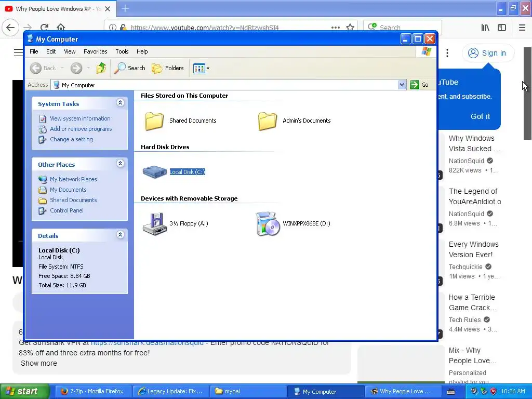Click the Up folder toolbar icon

[101, 68]
